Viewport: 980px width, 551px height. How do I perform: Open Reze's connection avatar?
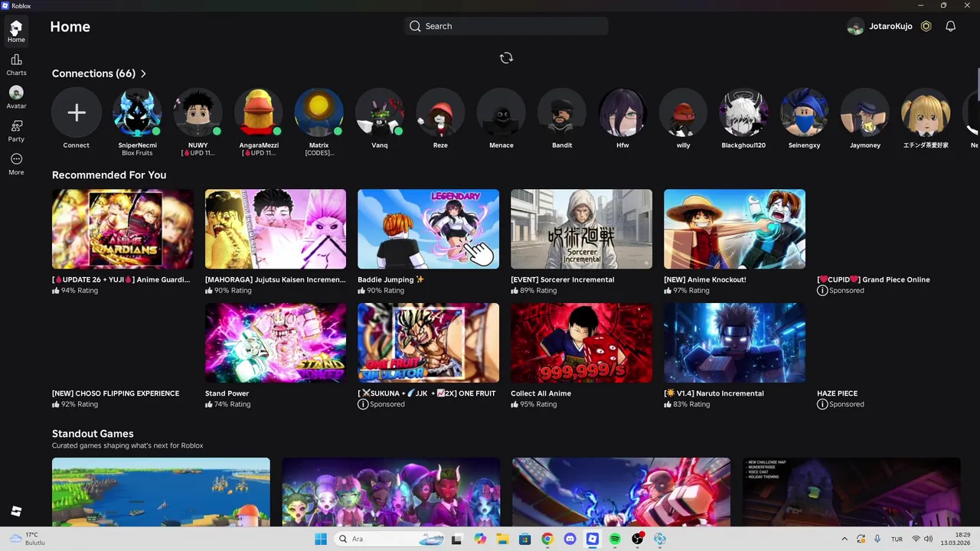point(440,113)
